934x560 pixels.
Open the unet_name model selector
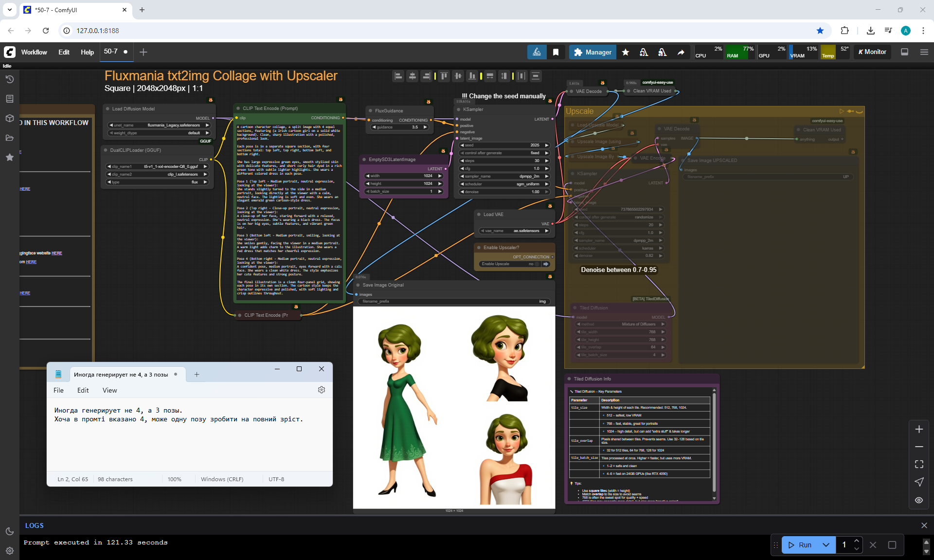[159, 125]
